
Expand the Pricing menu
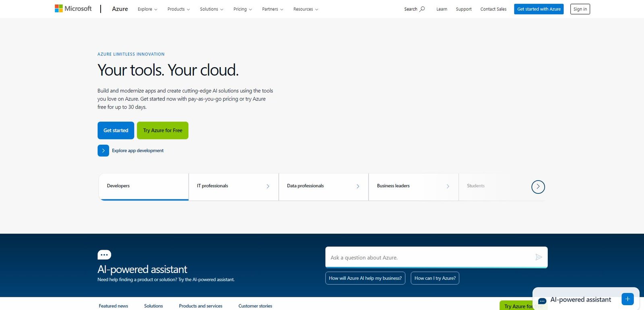pos(243,9)
